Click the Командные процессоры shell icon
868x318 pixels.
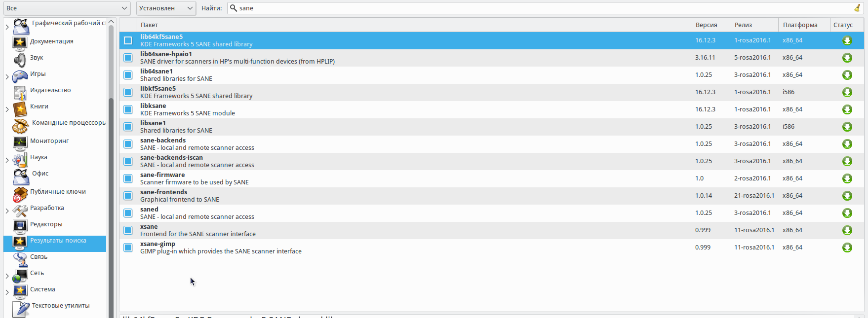click(x=21, y=126)
